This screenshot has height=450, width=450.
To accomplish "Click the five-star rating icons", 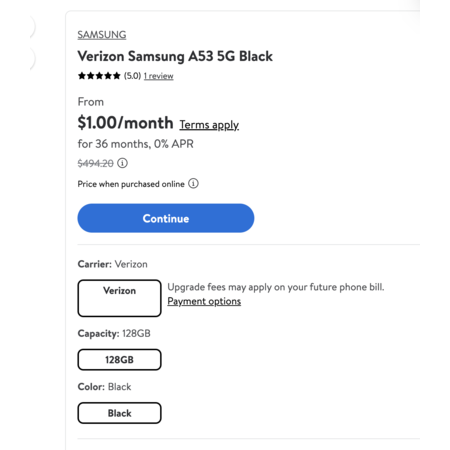I will pos(99,76).
